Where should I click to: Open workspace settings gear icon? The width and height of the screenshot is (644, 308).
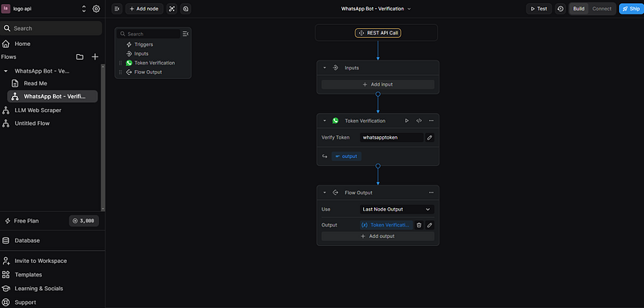tap(96, 9)
